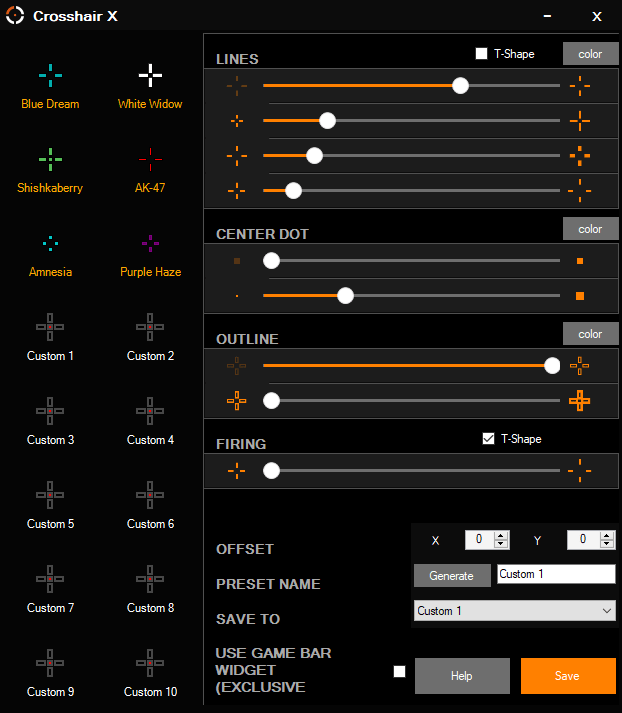Click the first LINES slider handle
This screenshot has width=622, height=713.
click(461, 85)
